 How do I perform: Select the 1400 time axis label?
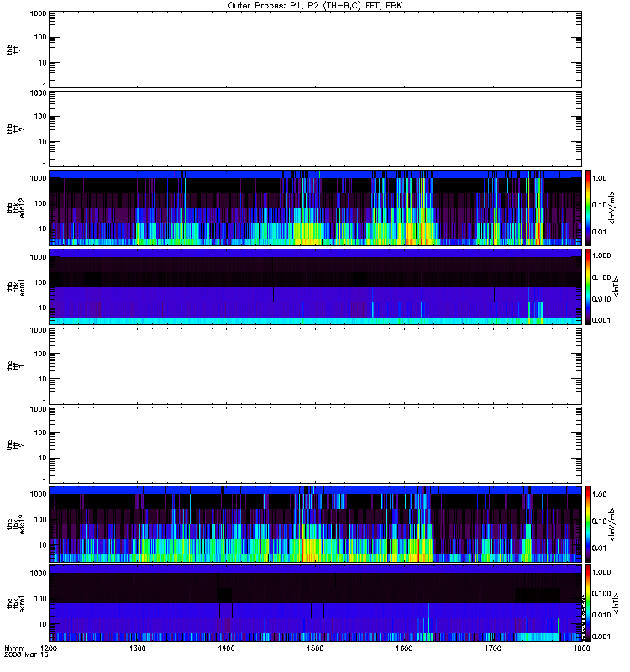tap(226, 648)
